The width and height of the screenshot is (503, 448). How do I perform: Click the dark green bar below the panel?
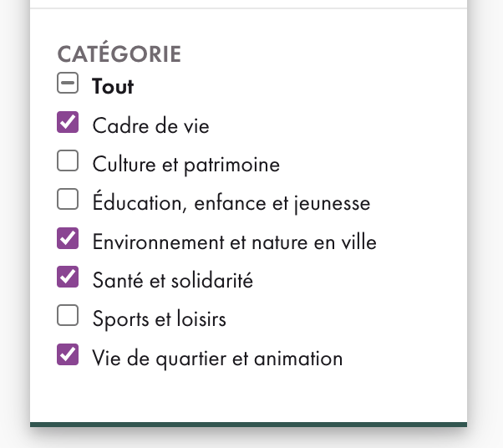(248, 425)
